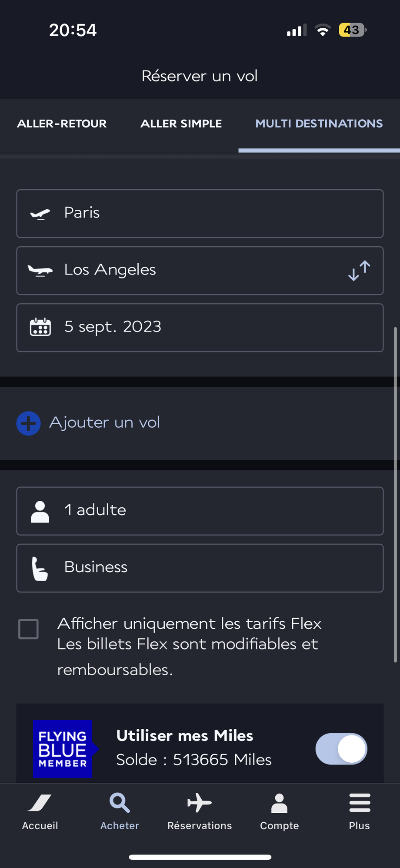The image size is (400, 868).
Task: Swap departure and destination cities
Action: click(x=359, y=271)
